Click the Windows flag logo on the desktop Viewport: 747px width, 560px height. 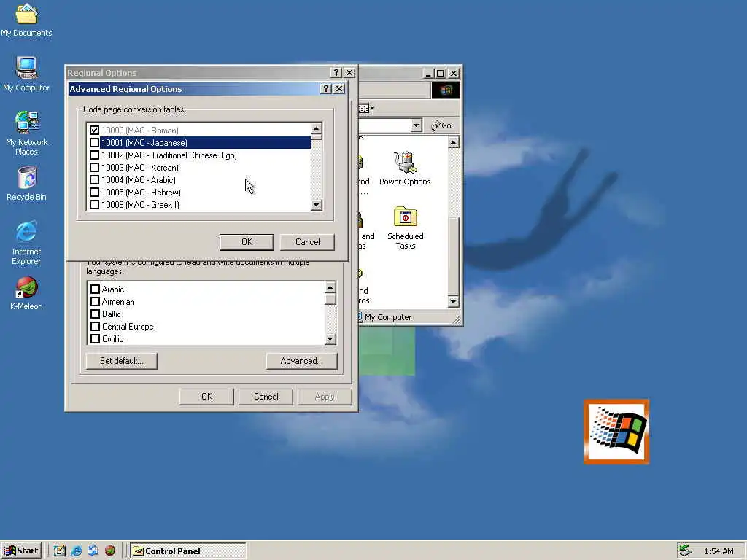(x=616, y=432)
